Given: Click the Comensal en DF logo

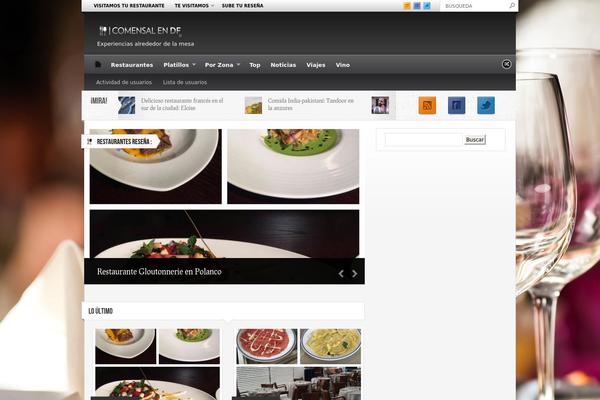Looking at the screenshot, I should pos(140,31).
